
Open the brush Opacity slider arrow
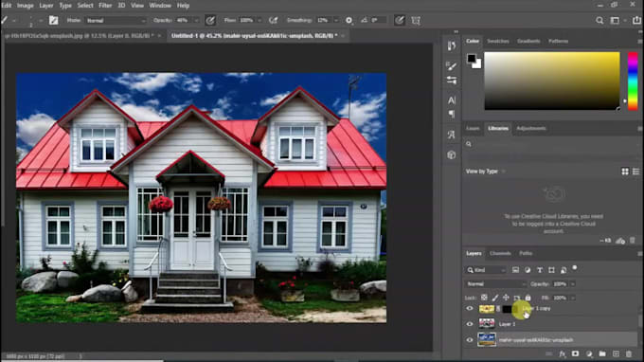pyautogui.click(x=196, y=20)
